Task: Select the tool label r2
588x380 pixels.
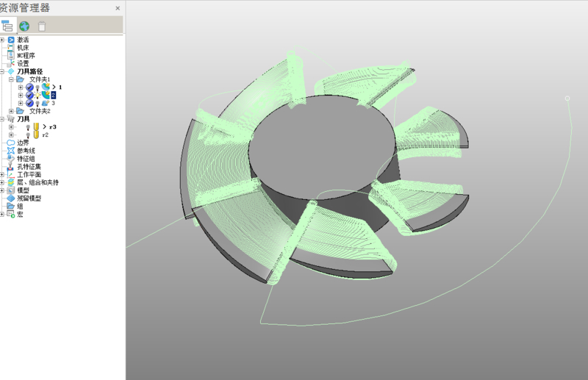Action: [x=46, y=135]
